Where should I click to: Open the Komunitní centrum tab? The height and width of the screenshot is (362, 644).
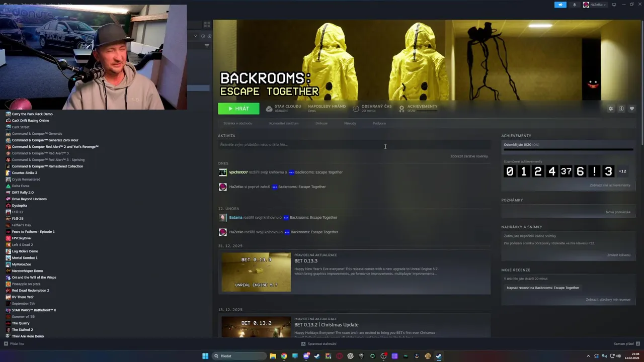point(284,123)
